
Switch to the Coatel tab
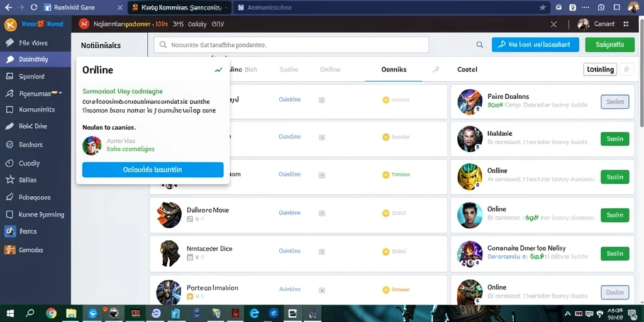coord(467,70)
